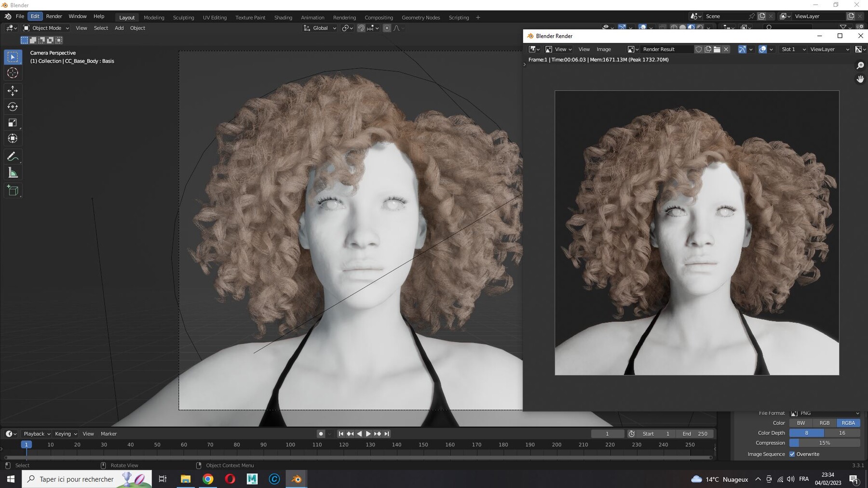868x488 pixels.
Task: Choose the Measure tool
Action: pos(13,172)
